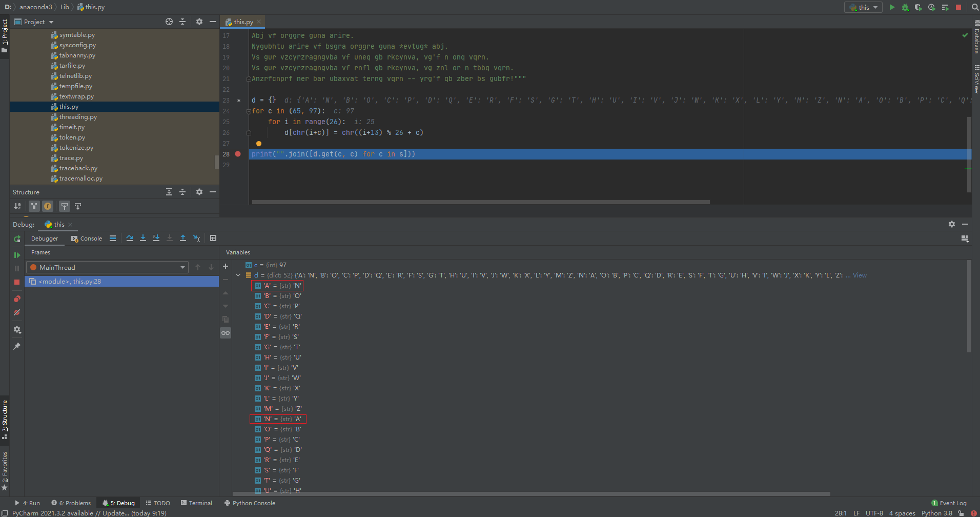The width and height of the screenshot is (980, 517).
Task: Toggle alphabetical sort in the Structure panel
Action: [x=18, y=206]
